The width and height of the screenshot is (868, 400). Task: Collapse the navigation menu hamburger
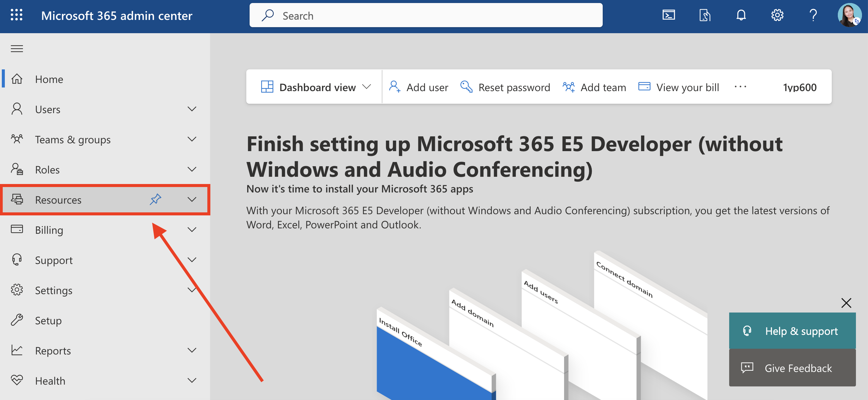tap(17, 49)
